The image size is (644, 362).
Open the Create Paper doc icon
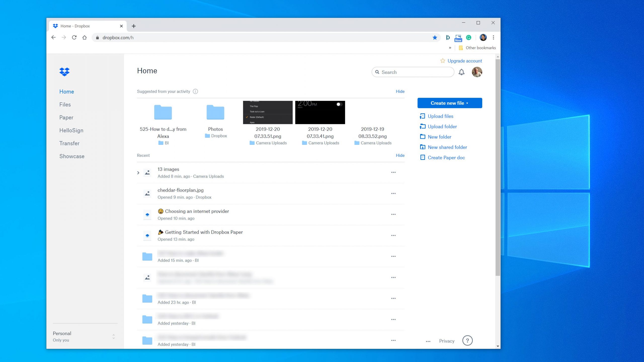[x=422, y=157]
